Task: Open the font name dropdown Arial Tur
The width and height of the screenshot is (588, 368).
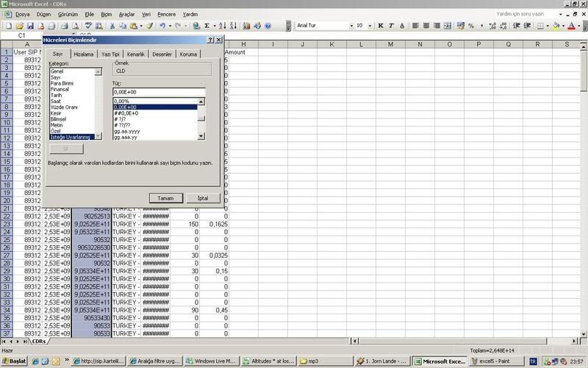Action: [351, 26]
